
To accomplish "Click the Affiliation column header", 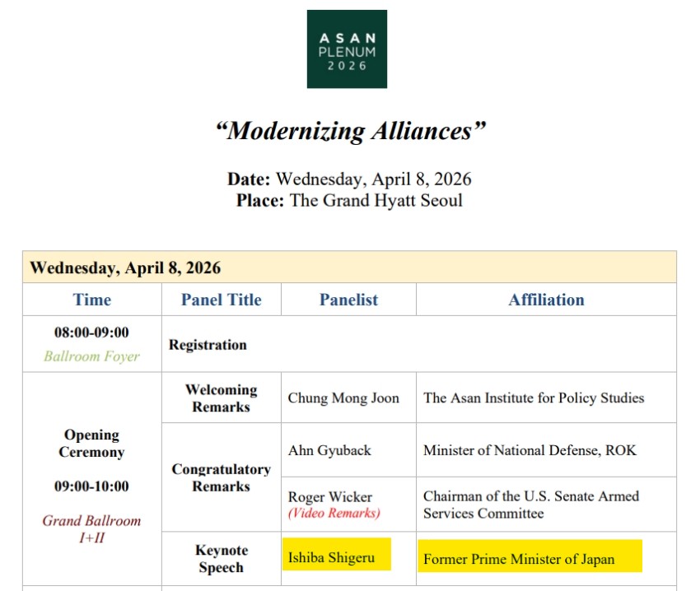I will (546, 300).
